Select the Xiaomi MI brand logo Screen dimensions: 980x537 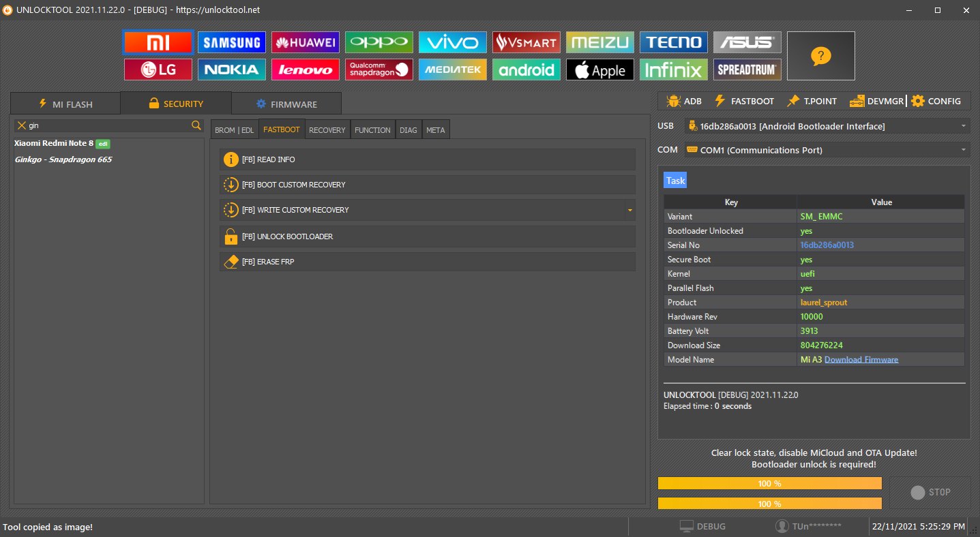158,42
